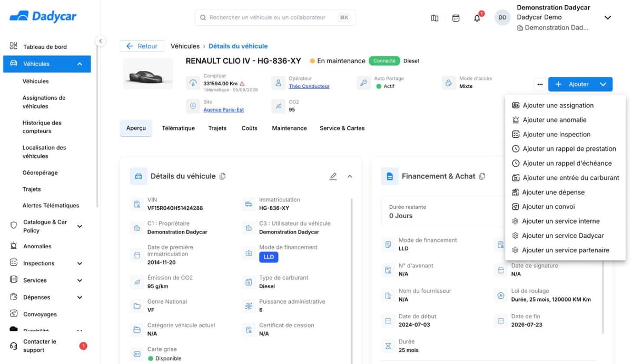Expand the Services sidebar section

[80, 280]
